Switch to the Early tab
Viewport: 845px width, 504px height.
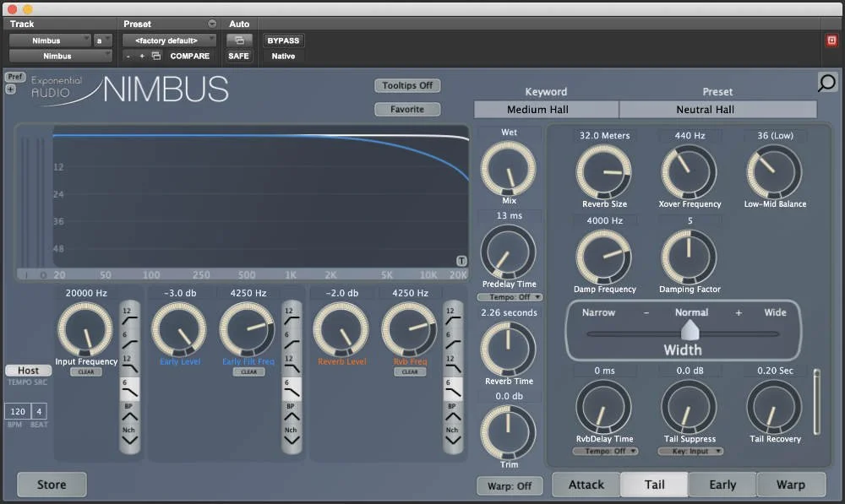pyautogui.click(x=722, y=485)
